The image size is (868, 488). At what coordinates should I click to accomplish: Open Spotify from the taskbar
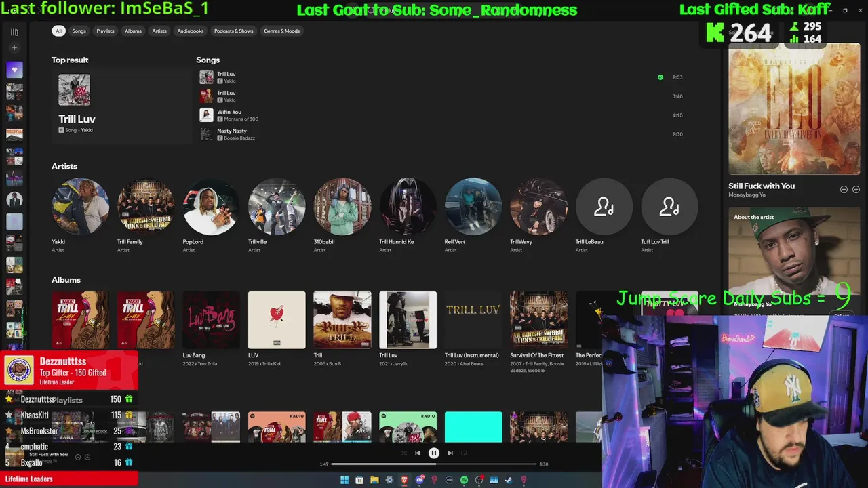tap(464, 480)
